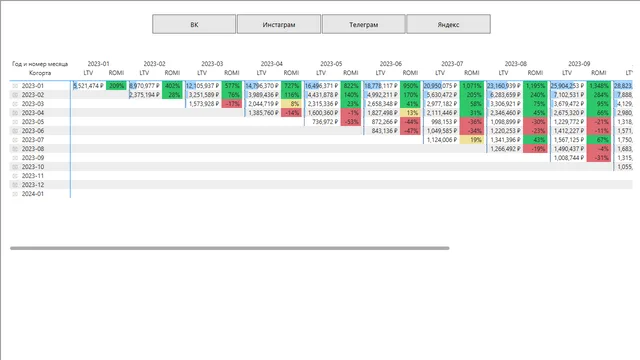The width and height of the screenshot is (640, 360).
Task: Click the LTV value 1,008,744 ₽
Action: pyautogui.click(x=569, y=158)
